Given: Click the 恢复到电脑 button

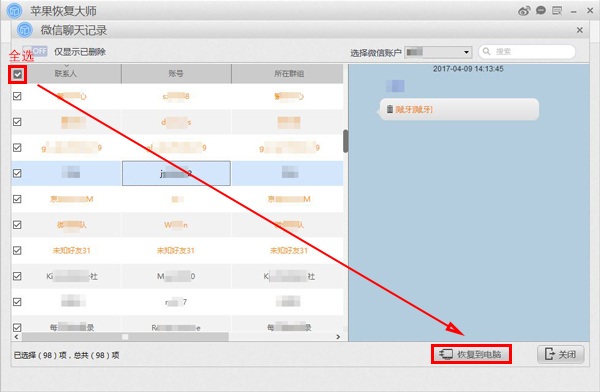Looking at the screenshot, I should [x=471, y=354].
